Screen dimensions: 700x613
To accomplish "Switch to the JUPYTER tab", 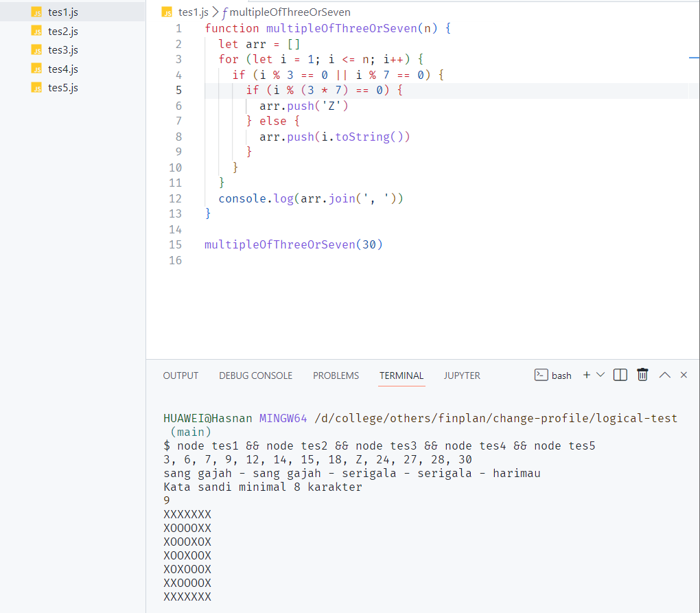I will 461,375.
